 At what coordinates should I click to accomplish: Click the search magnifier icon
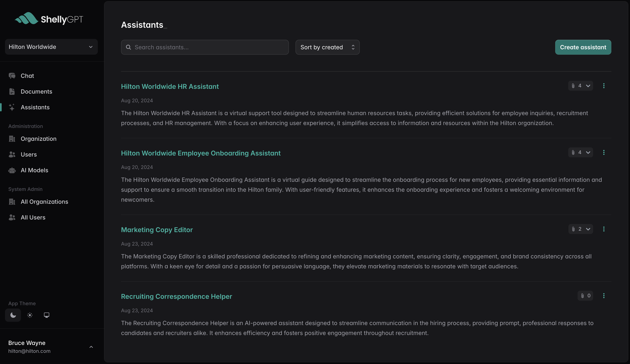[129, 47]
